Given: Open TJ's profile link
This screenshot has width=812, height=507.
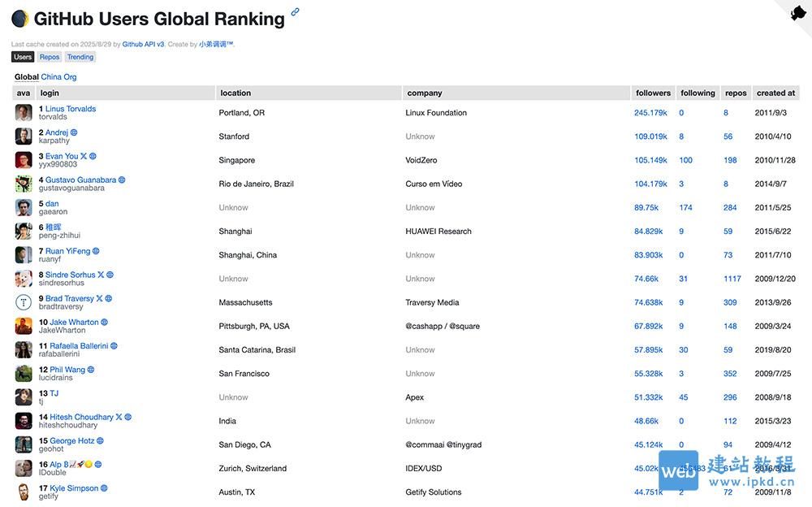Looking at the screenshot, I should click(x=54, y=393).
